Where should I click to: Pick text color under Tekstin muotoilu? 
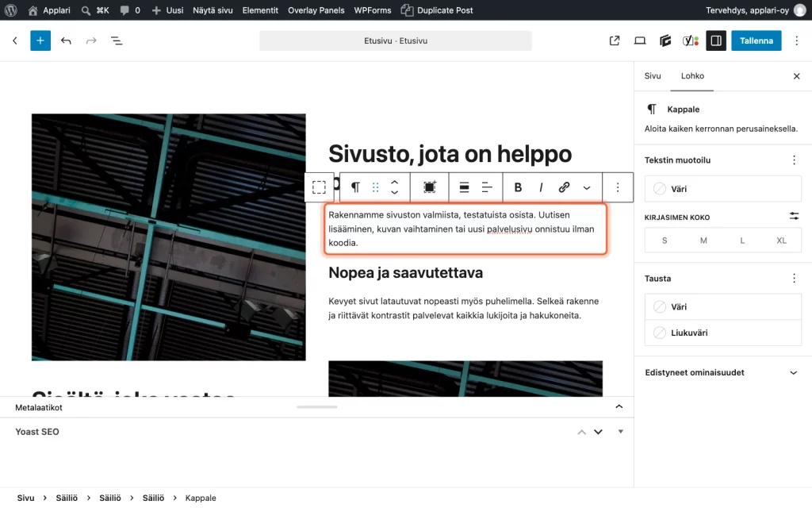[x=723, y=189]
